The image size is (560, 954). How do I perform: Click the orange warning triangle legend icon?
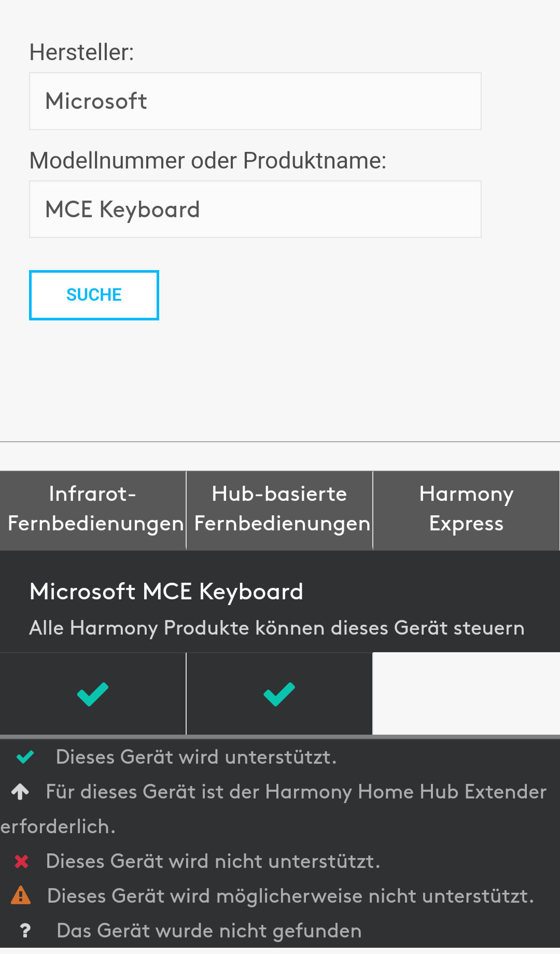point(21,895)
